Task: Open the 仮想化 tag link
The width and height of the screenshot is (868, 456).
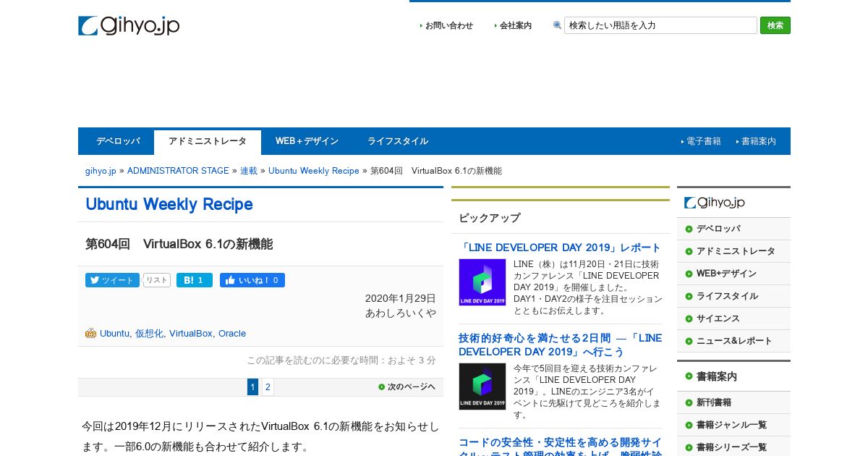Action: (149, 334)
